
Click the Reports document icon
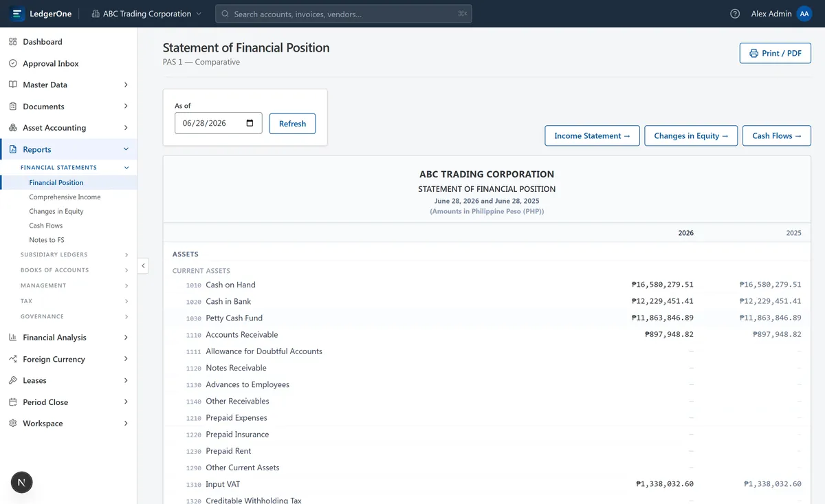(13, 149)
